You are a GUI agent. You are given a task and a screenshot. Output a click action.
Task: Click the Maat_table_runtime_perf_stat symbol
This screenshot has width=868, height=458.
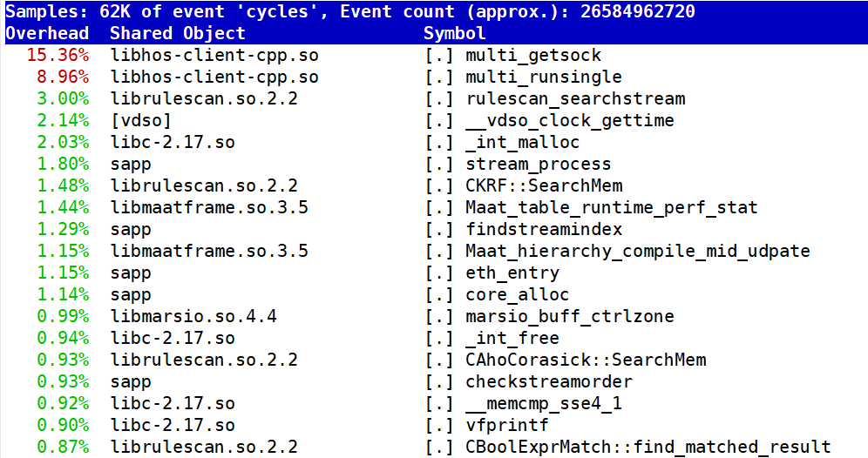pos(611,208)
